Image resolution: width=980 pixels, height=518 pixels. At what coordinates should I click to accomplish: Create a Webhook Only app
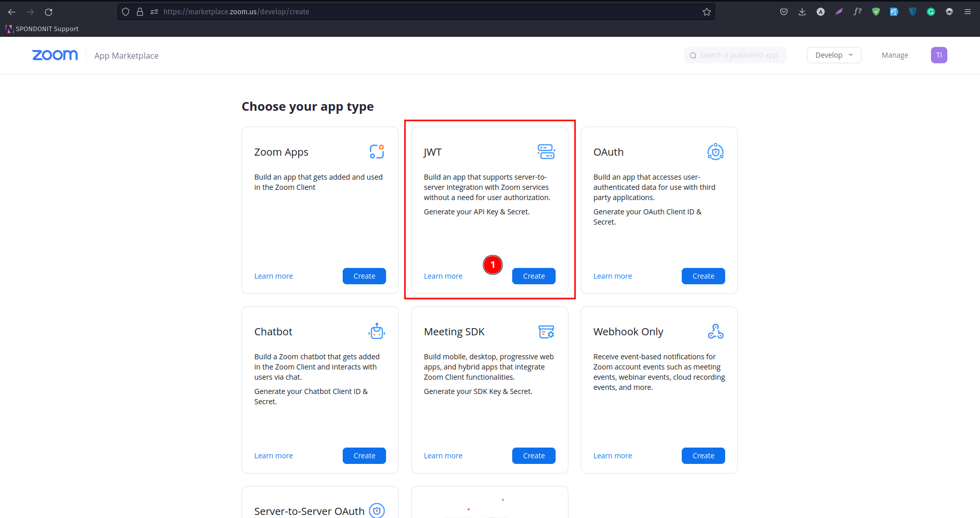pyautogui.click(x=703, y=456)
